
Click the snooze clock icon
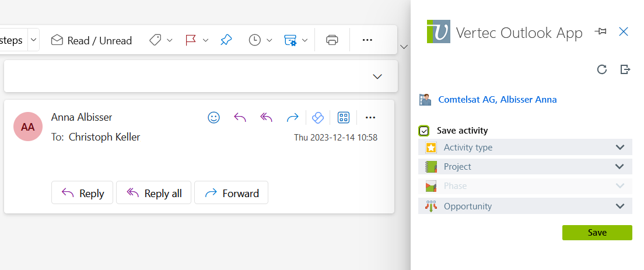(x=255, y=40)
